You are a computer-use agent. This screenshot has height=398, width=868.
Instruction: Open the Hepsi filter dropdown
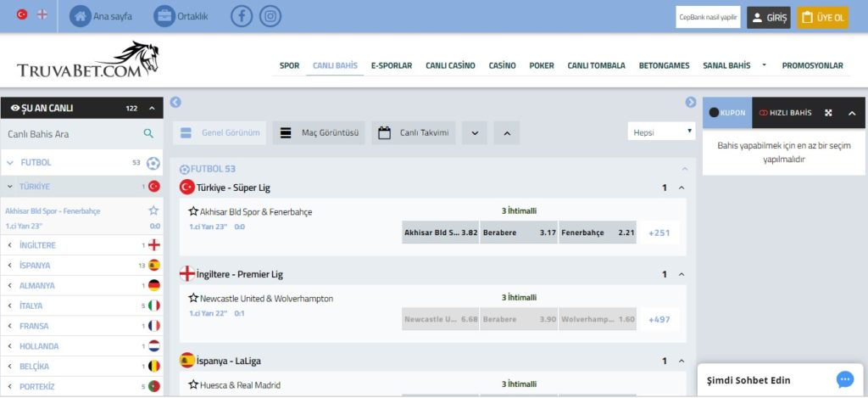[661, 132]
